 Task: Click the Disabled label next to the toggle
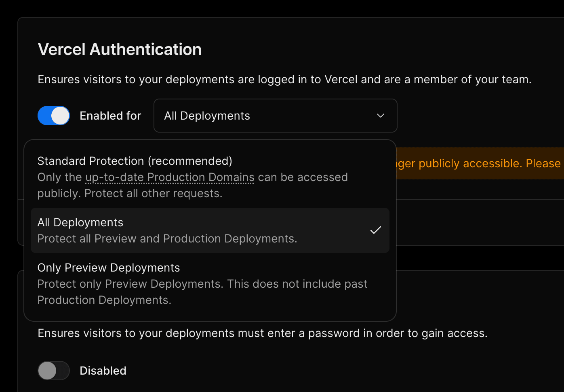pyautogui.click(x=103, y=371)
